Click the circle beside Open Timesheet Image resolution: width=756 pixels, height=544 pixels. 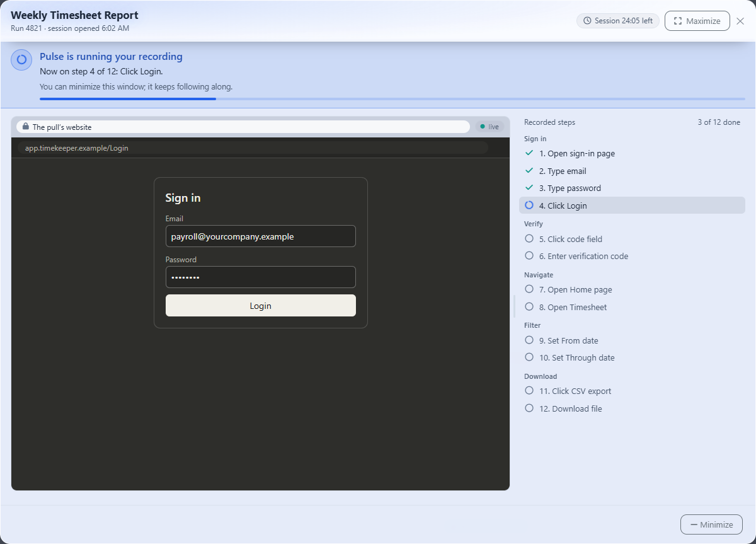529,307
